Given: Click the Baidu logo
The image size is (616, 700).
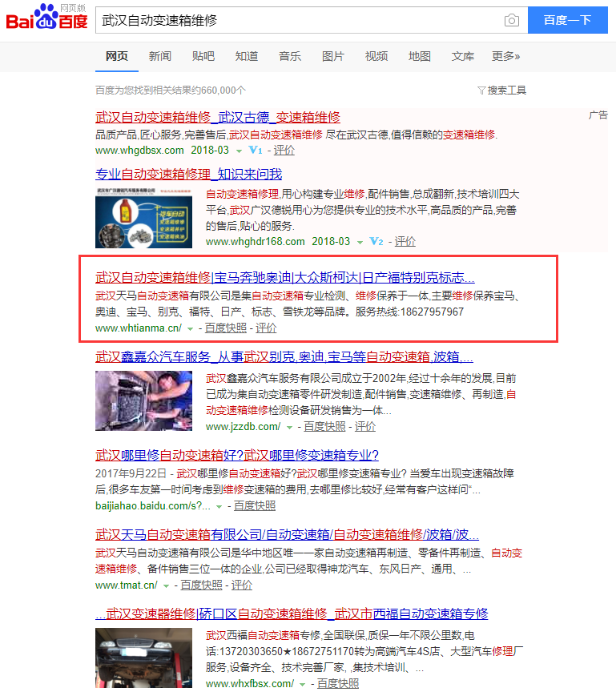Looking at the screenshot, I should pyautogui.click(x=46, y=18).
